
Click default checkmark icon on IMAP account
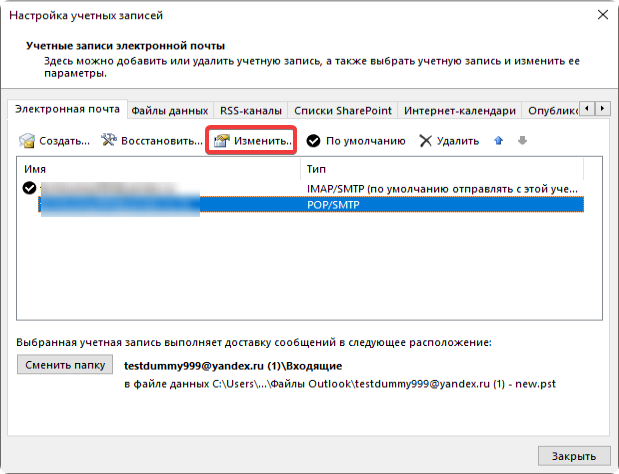[x=29, y=187]
